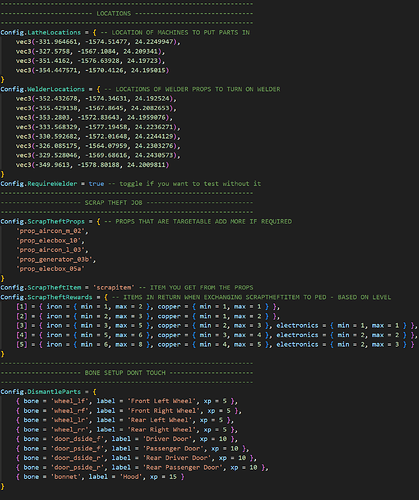Click the Config.LatheLocations variable name
The image size is (419, 500).
point(40,33)
